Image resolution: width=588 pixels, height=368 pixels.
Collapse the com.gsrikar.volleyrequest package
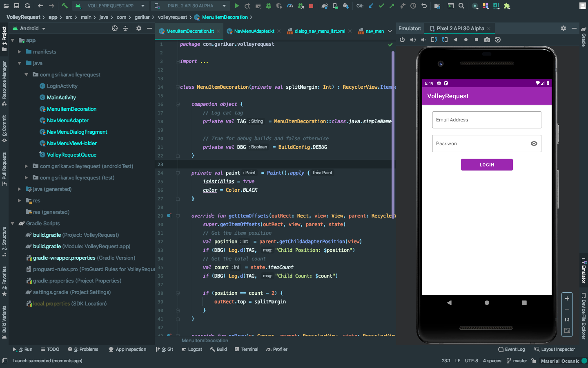[26, 74]
